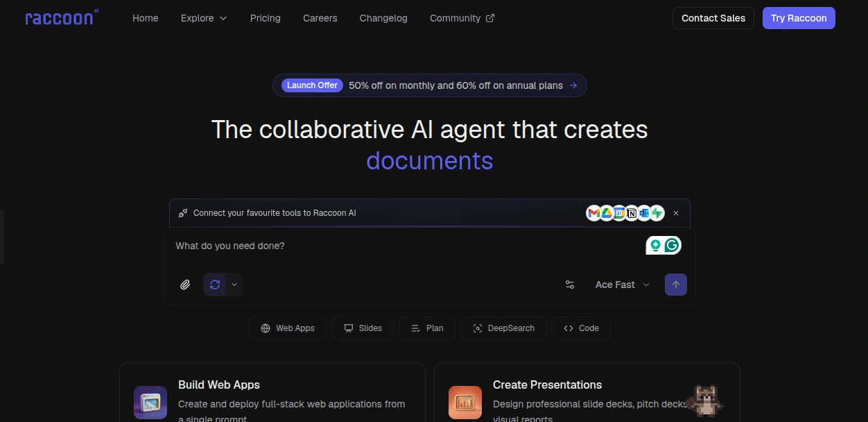The image size is (868, 422).
Task: Dismiss the Connect your favourite tools banner
Action: pyautogui.click(x=676, y=213)
